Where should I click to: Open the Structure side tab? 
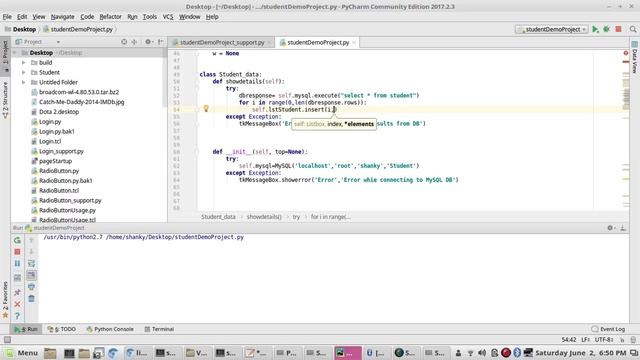5,100
